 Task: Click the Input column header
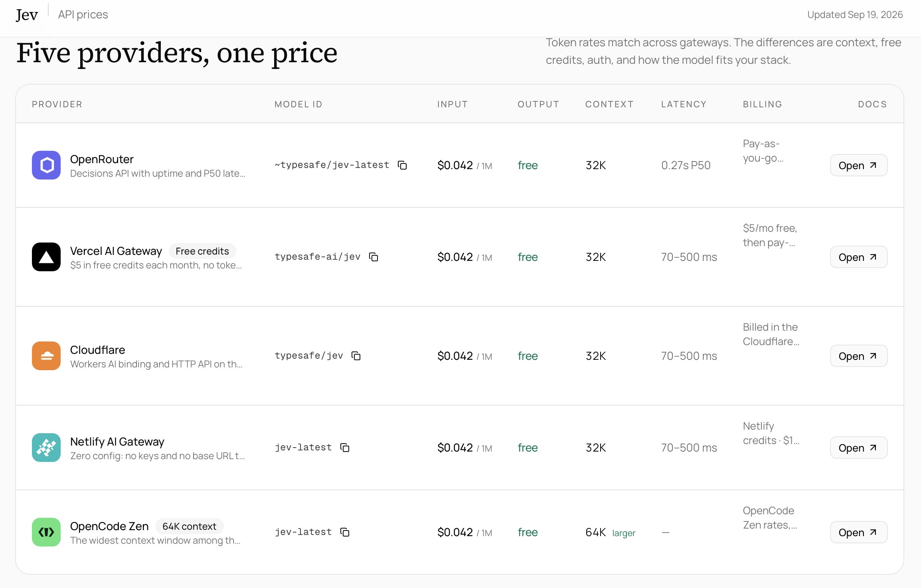(x=453, y=104)
